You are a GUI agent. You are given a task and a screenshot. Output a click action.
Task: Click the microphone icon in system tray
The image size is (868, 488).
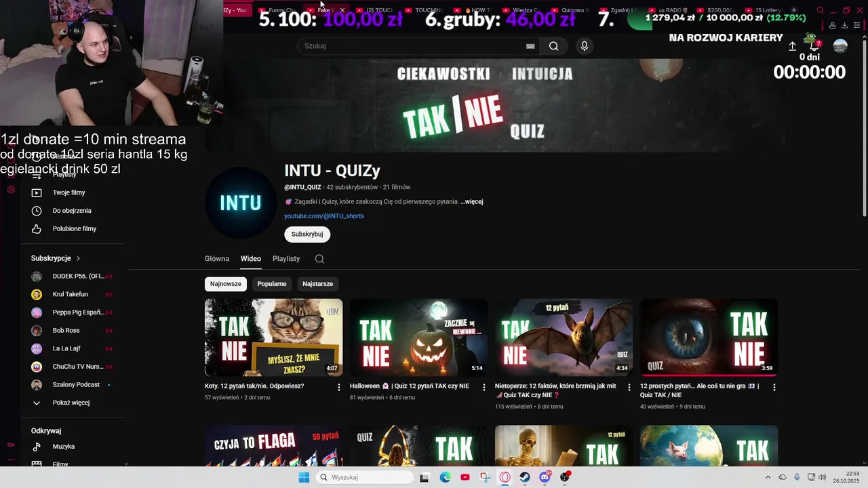coord(797,477)
